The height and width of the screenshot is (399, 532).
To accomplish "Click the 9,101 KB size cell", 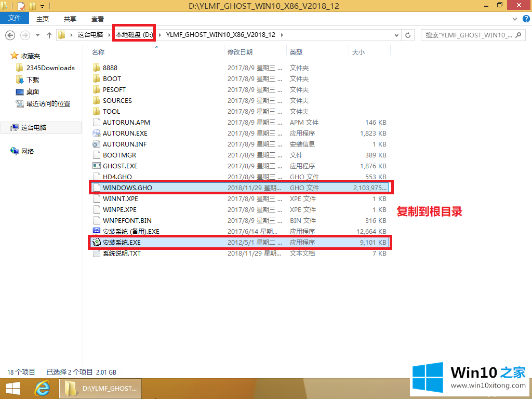I will pyautogui.click(x=373, y=242).
